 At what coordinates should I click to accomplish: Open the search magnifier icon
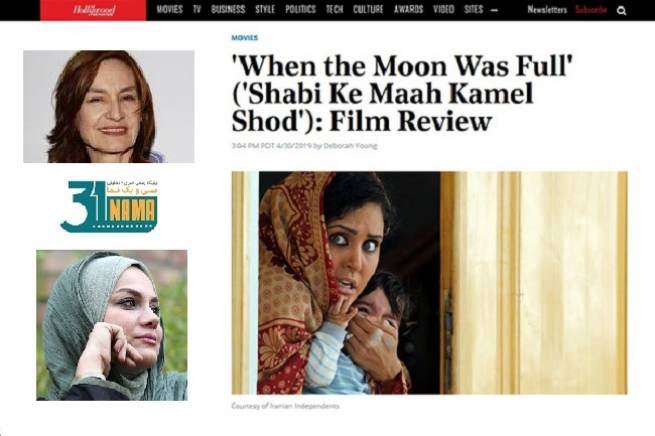(622, 10)
